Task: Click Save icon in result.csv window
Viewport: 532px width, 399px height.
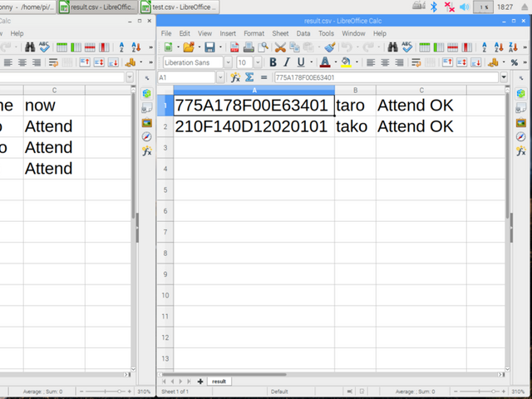Action: 209,47
